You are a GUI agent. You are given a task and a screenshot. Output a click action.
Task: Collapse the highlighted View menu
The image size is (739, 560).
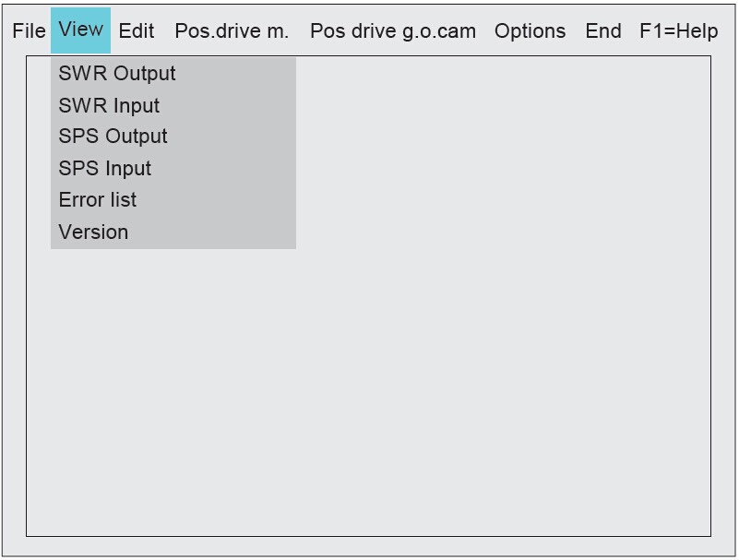pyautogui.click(x=80, y=30)
